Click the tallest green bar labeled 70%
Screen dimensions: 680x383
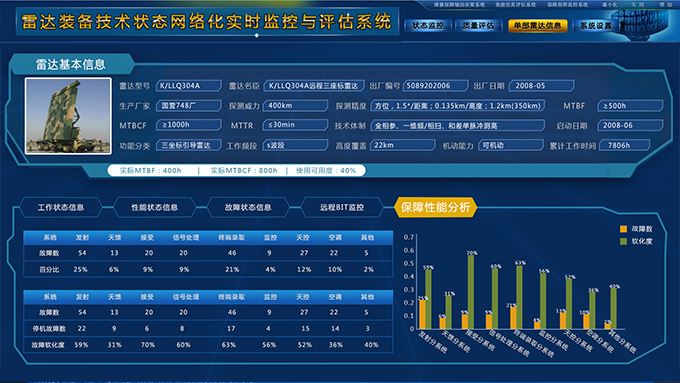[x=471, y=291]
